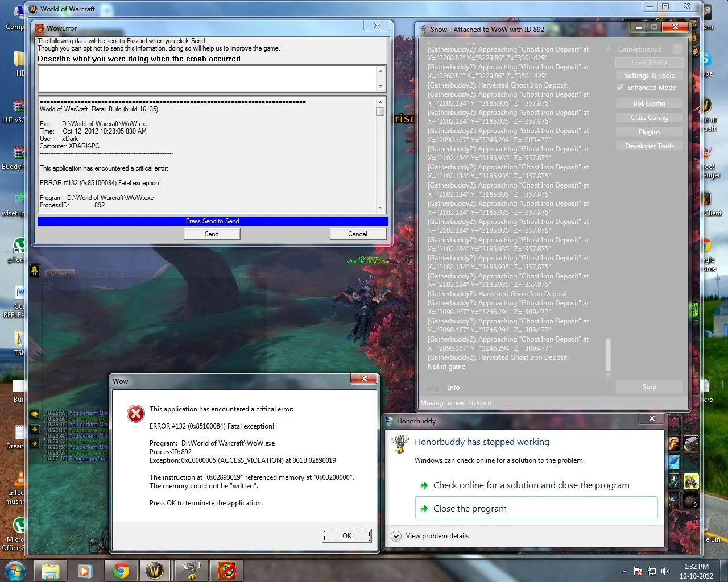
Task: Choose Check online for a solution
Action: coord(531,485)
